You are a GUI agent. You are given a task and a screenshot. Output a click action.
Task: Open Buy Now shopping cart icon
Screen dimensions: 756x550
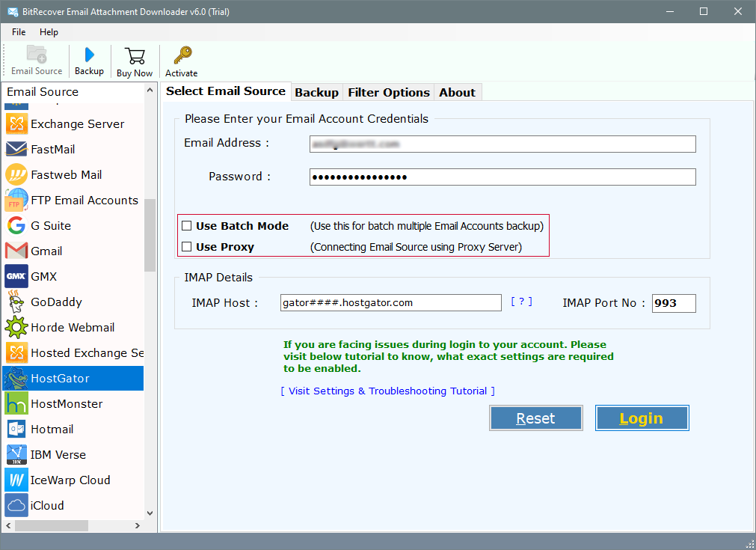coord(135,56)
